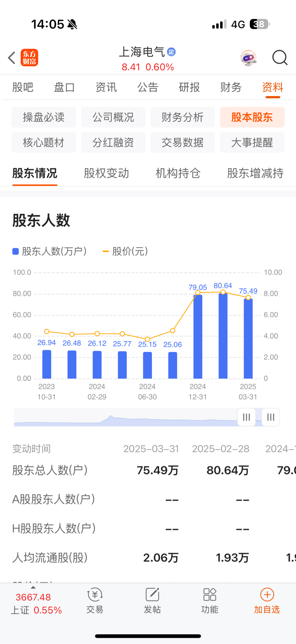Select the 股本股东 section button
This screenshot has height=644, width=296.
point(252,117)
